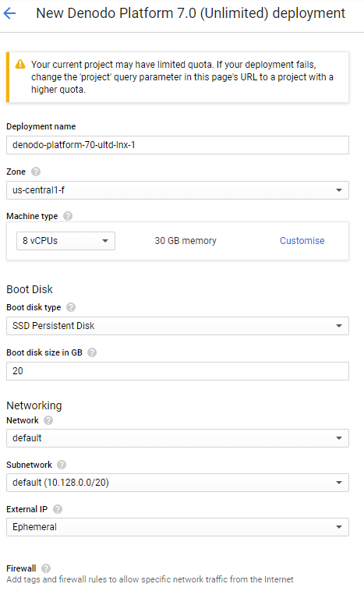364x591 pixels.
Task: Click the Firewall help question icon
Action: point(46,568)
